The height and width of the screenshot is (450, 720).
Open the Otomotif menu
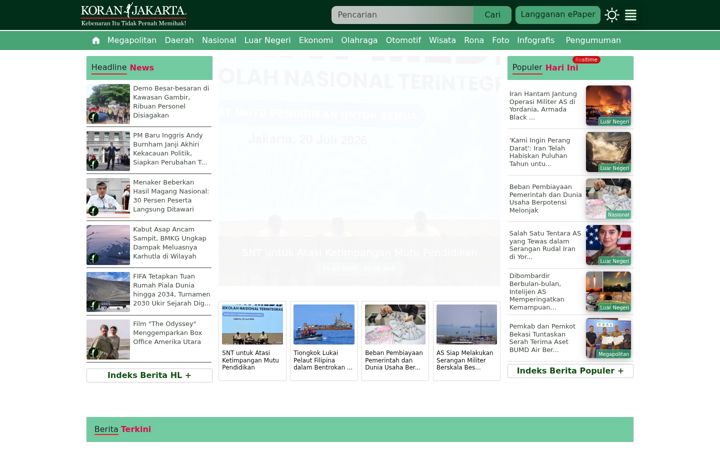click(403, 40)
